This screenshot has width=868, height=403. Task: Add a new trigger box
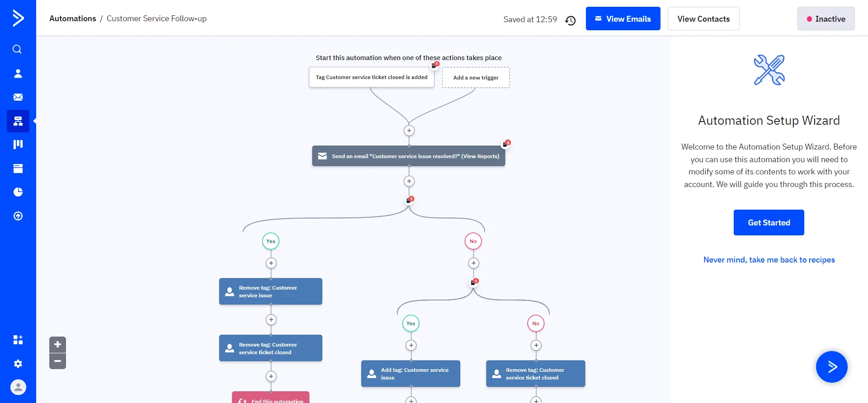point(476,78)
